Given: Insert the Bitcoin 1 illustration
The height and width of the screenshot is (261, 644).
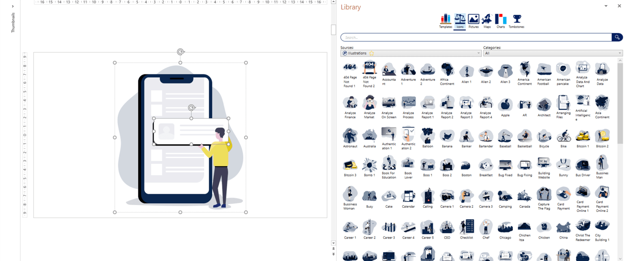Looking at the screenshot, I should (x=582, y=137).
